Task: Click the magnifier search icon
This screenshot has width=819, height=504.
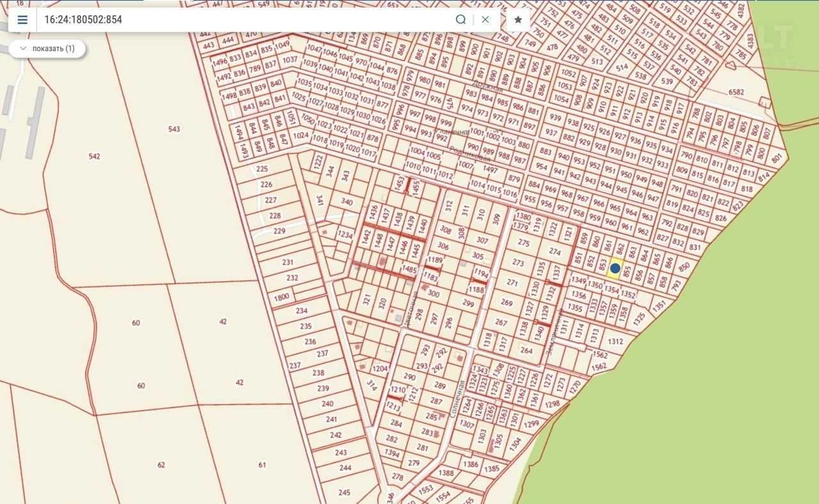Action: tap(461, 20)
